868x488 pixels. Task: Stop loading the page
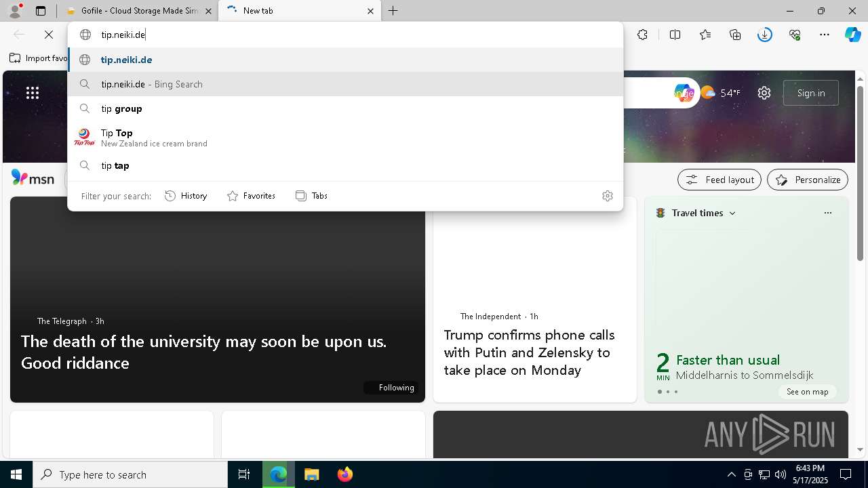click(49, 35)
